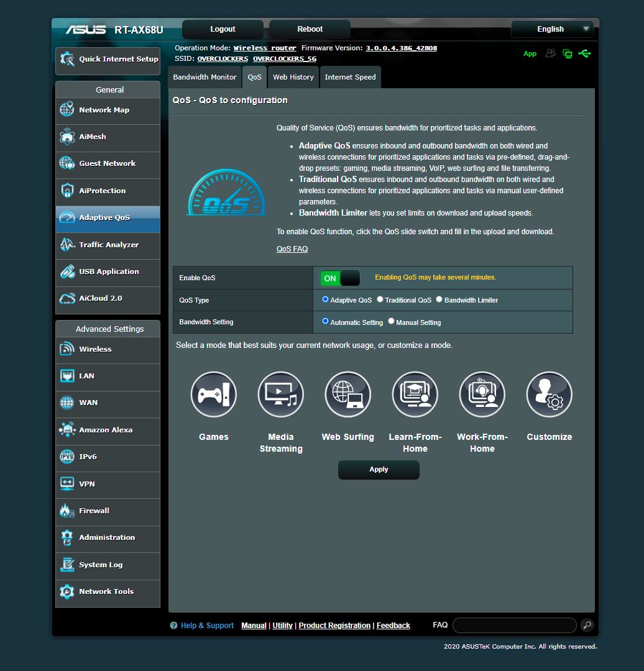The width and height of the screenshot is (644, 671).
Task: Switch to the Web History tab
Action: tap(293, 76)
